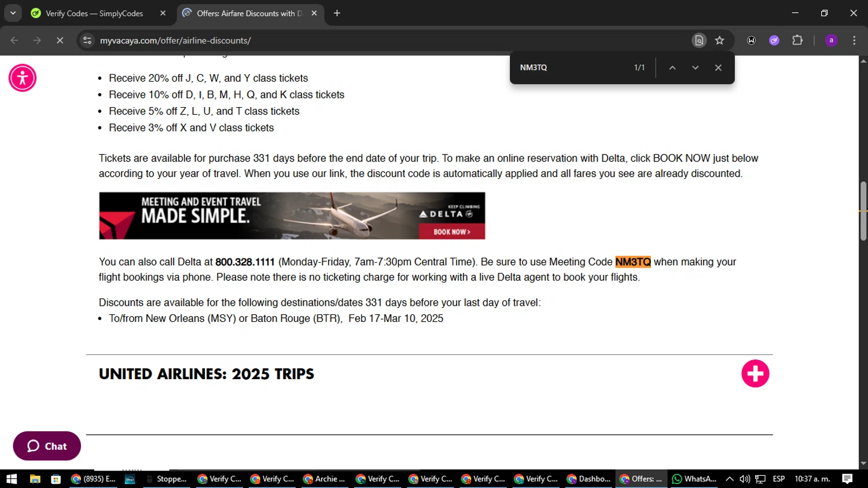Open File Explorer from taskbar

[x=35, y=479]
